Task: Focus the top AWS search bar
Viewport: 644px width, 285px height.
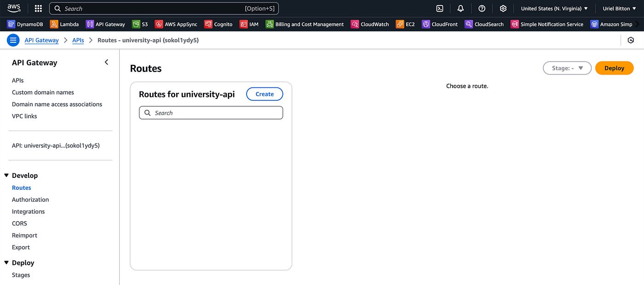Action: [x=164, y=8]
